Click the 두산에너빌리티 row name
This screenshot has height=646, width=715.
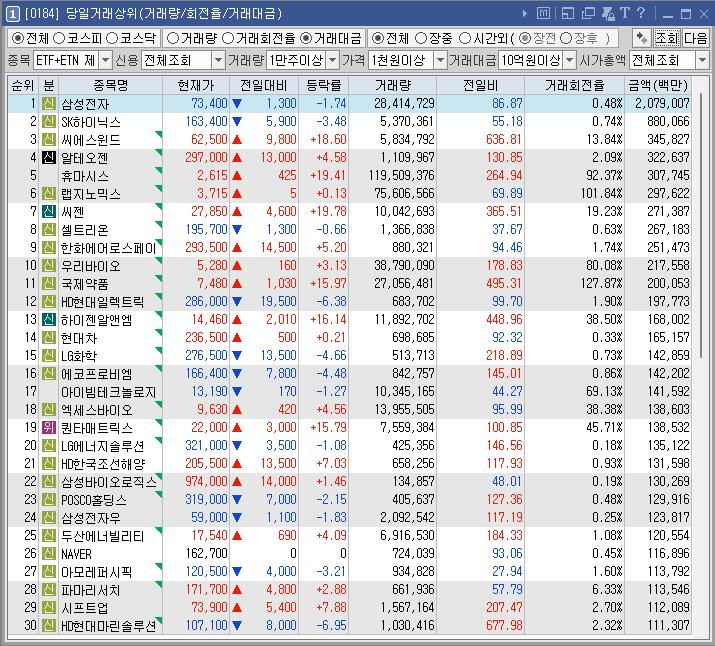pos(103,536)
